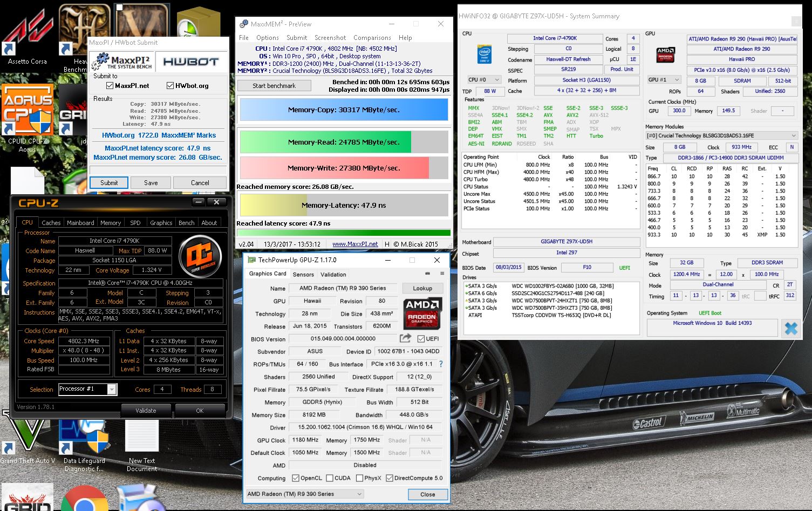The height and width of the screenshot is (511, 812).
Task: Switch to the Caches tab in CPU-Z
Action: (51, 222)
